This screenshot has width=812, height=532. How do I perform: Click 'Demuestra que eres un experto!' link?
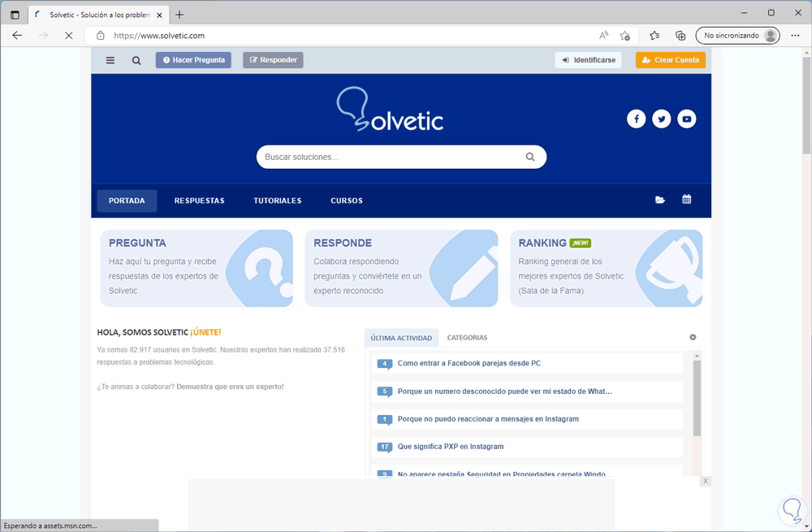[x=231, y=387]
